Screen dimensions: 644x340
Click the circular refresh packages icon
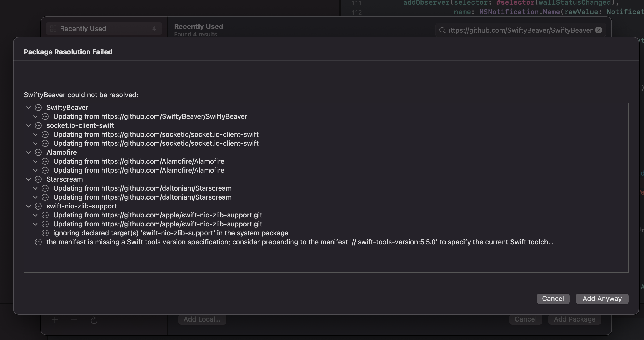94,320
